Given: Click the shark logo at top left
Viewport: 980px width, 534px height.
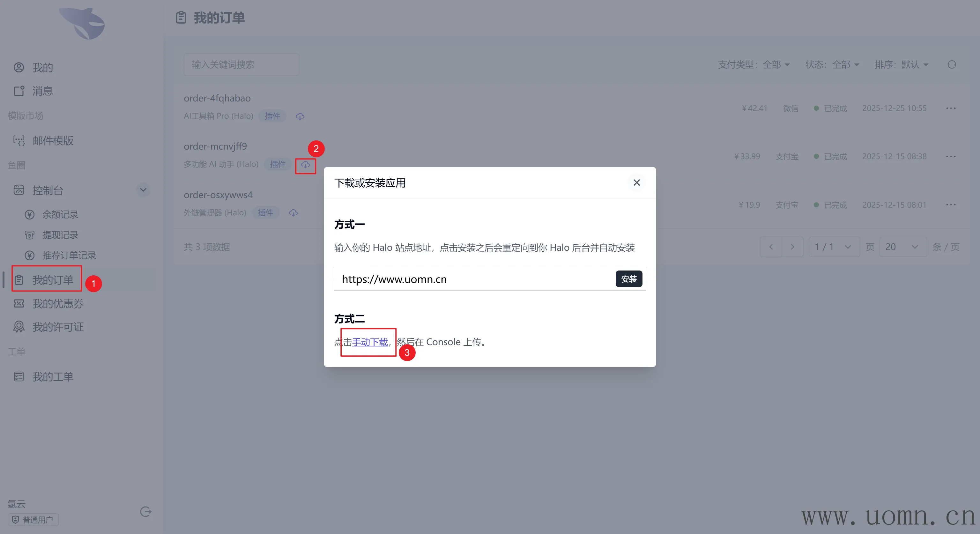Looking at the screenshot, I should coord(82,24).
